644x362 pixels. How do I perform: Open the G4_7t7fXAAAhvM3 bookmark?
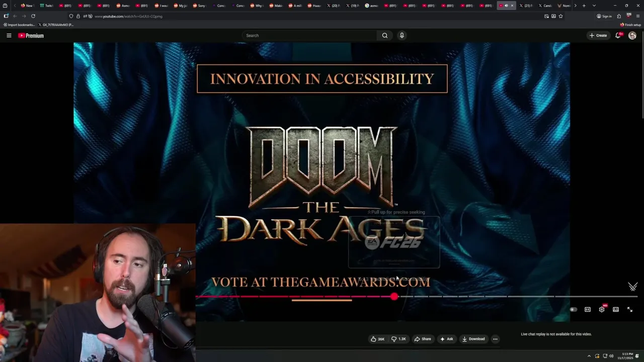(56, 25)
